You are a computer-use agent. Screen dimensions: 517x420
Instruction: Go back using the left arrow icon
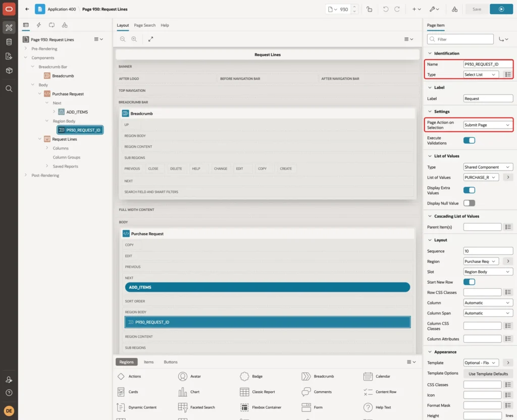27,9
